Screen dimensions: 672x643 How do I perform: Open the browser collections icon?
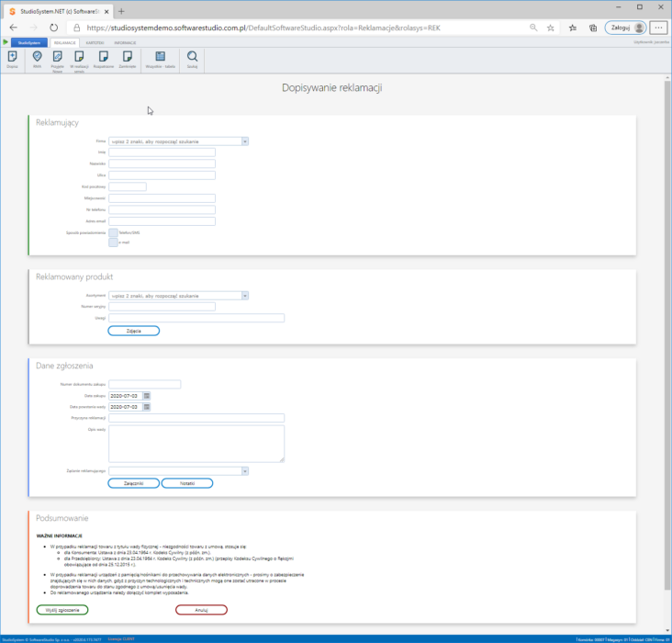593,28
